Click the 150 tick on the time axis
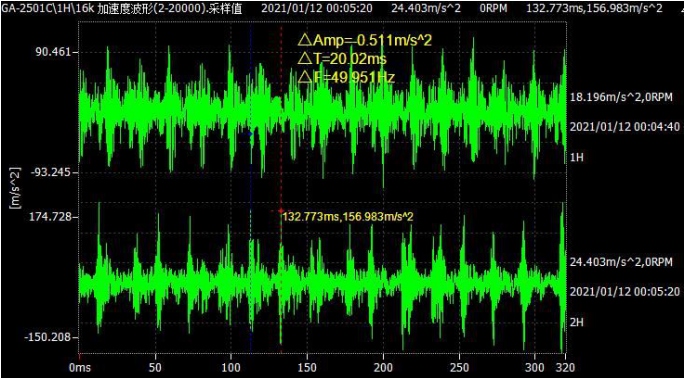Viewport: 684px width, 378px height. 307,367
